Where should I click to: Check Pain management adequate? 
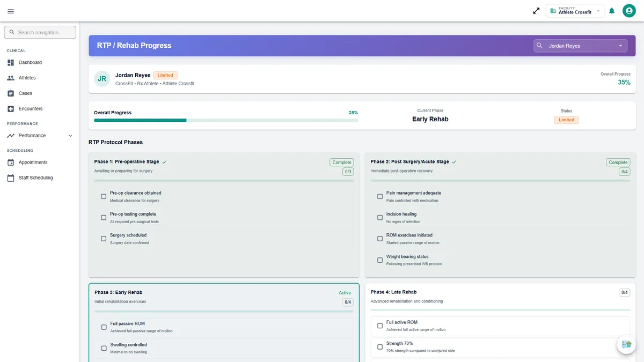click(x=380, y=196)
